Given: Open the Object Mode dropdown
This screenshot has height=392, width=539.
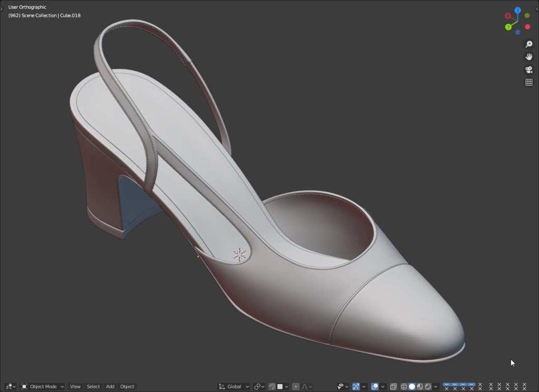Looking at the screenshot, I should tap(43, 387).
